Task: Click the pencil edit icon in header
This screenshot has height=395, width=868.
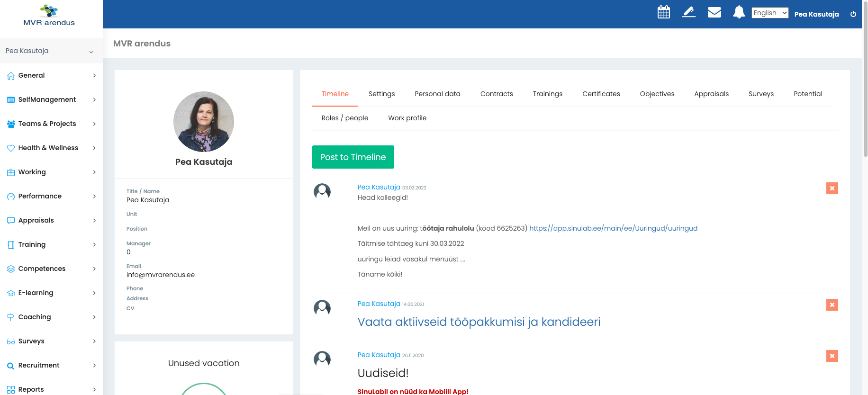Action: (689, 12)
